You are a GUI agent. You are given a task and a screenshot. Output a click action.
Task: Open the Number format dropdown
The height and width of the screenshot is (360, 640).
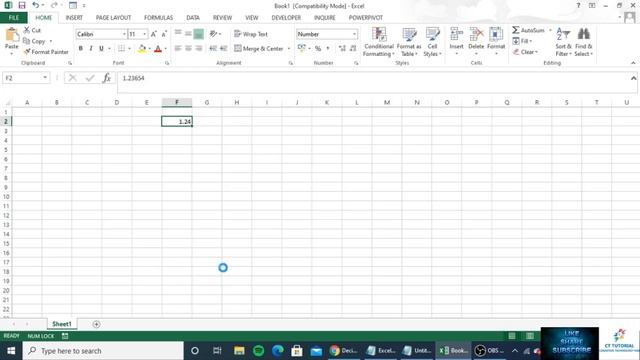point(354,34)
